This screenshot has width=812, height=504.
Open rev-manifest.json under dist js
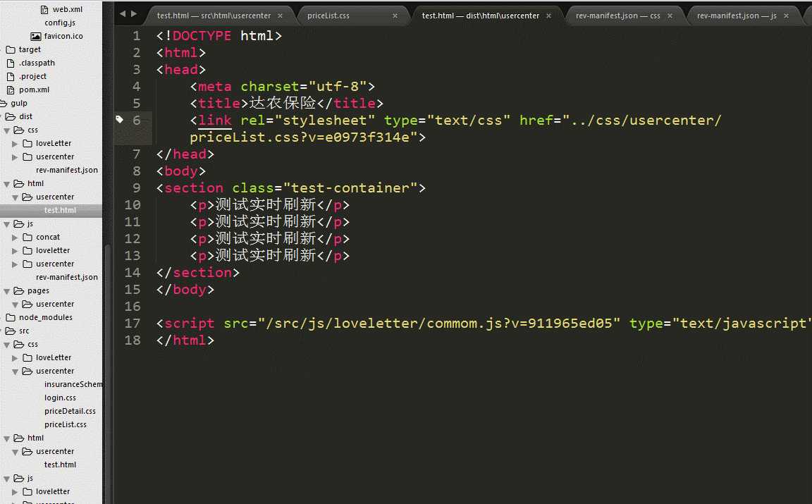click(x=67, y=278)
